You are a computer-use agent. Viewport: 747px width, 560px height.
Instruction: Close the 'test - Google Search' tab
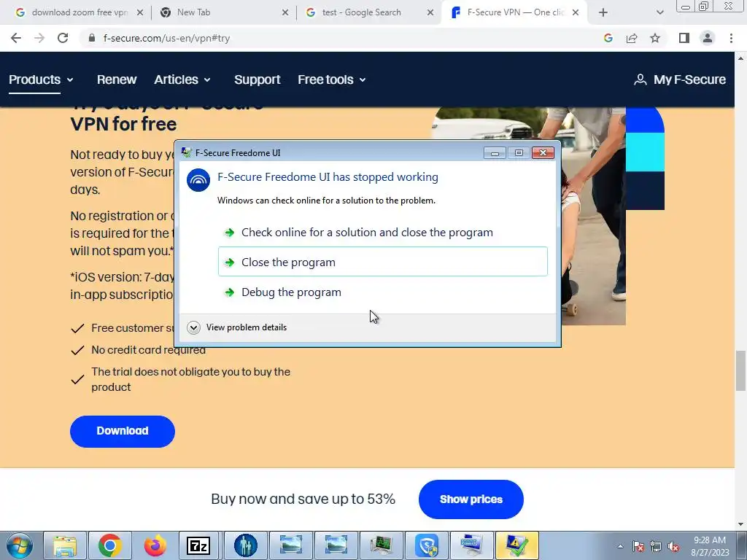click(430, 12)
